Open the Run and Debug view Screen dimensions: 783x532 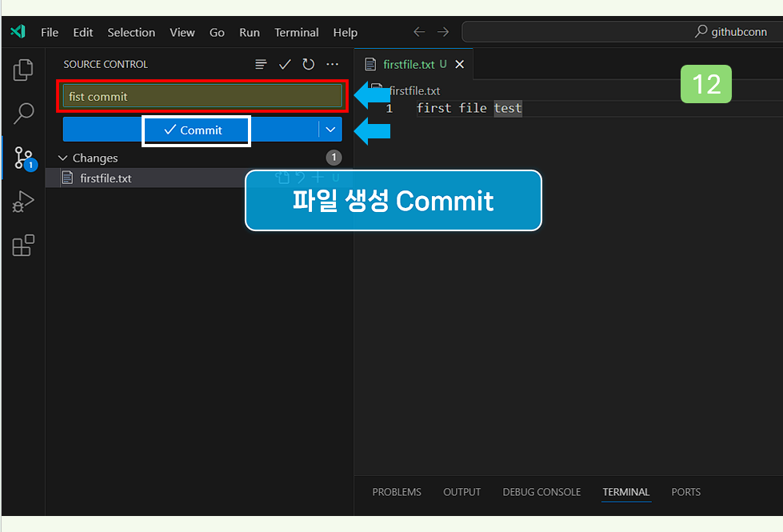(x=22, y=202)
